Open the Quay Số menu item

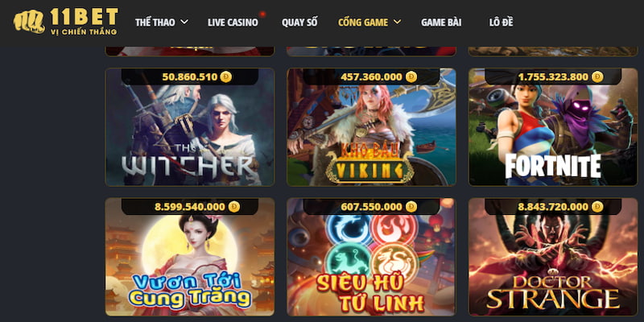[299, 23]
